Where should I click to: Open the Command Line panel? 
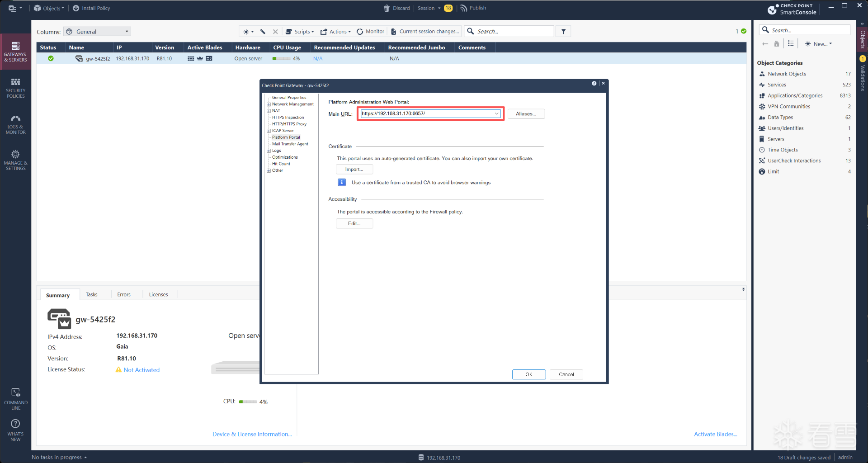[x=15, y=399]
